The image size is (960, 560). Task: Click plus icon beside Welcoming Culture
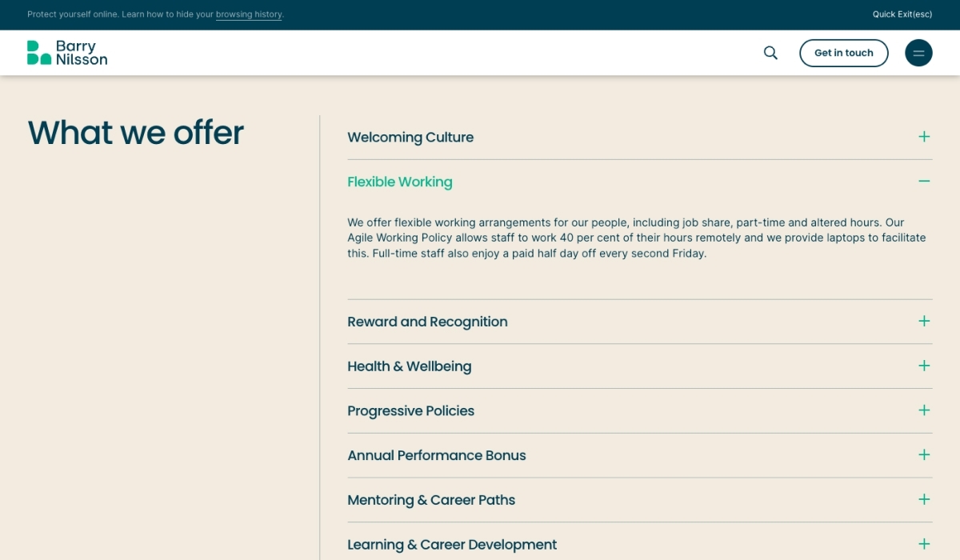924,137
